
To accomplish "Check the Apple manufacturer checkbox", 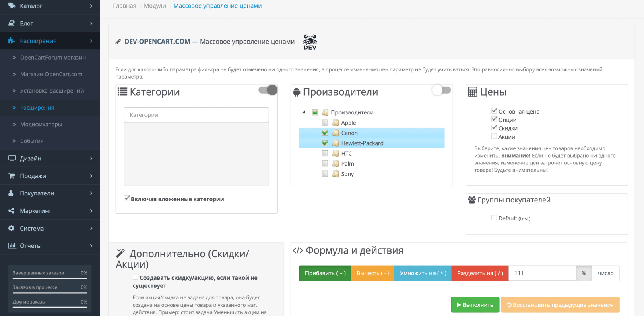I will (x=325, y=123).
